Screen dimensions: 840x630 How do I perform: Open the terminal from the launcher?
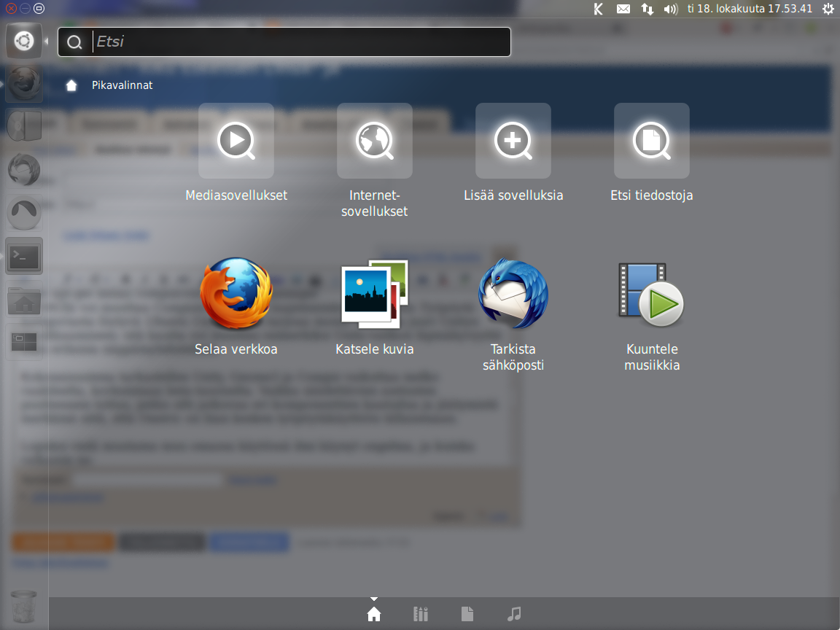pos(24,256)
